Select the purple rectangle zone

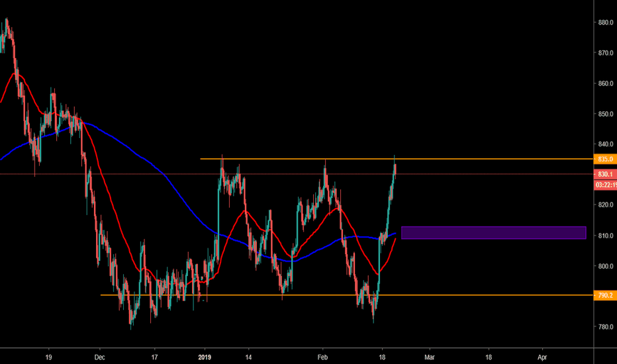pyautogui.click(x=493, y=232)
